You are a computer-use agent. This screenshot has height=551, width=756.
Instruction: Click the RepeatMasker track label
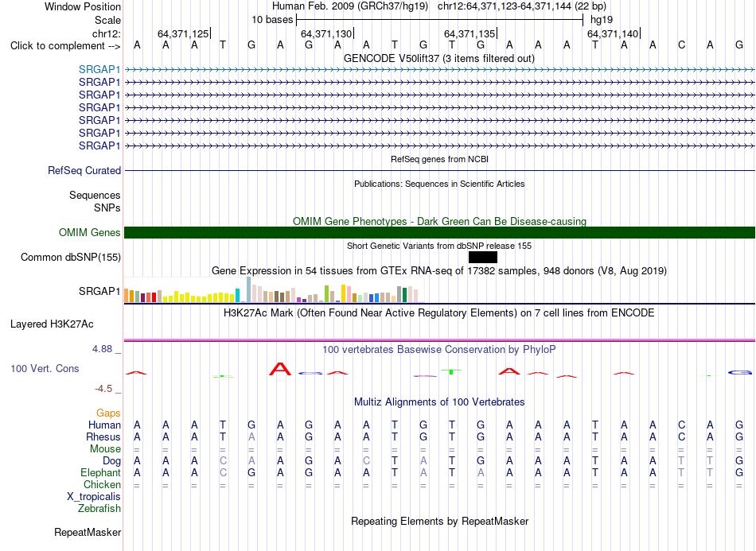tap(88, 532)
